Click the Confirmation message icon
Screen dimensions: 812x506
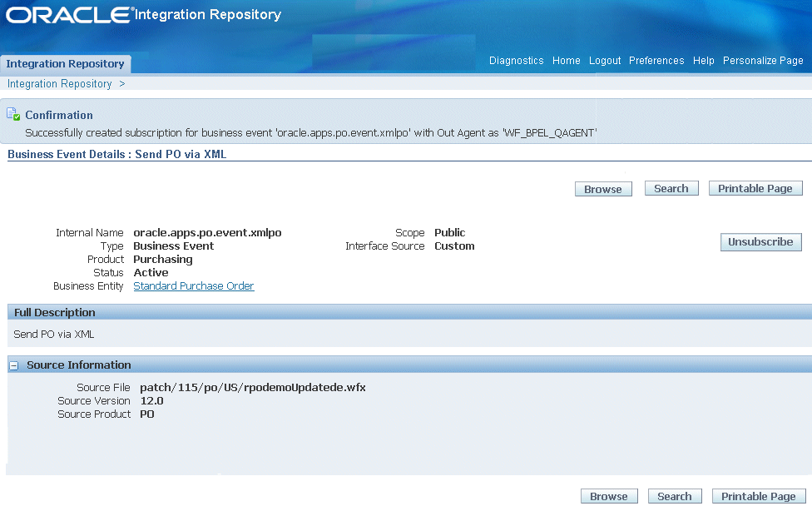click(13, 114)
